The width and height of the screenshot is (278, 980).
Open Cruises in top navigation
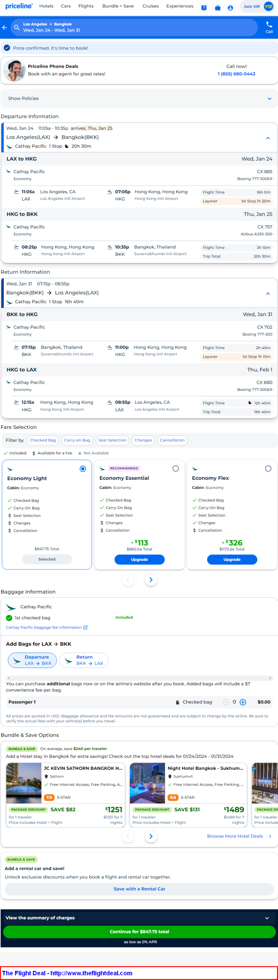[x=151, y=6]
